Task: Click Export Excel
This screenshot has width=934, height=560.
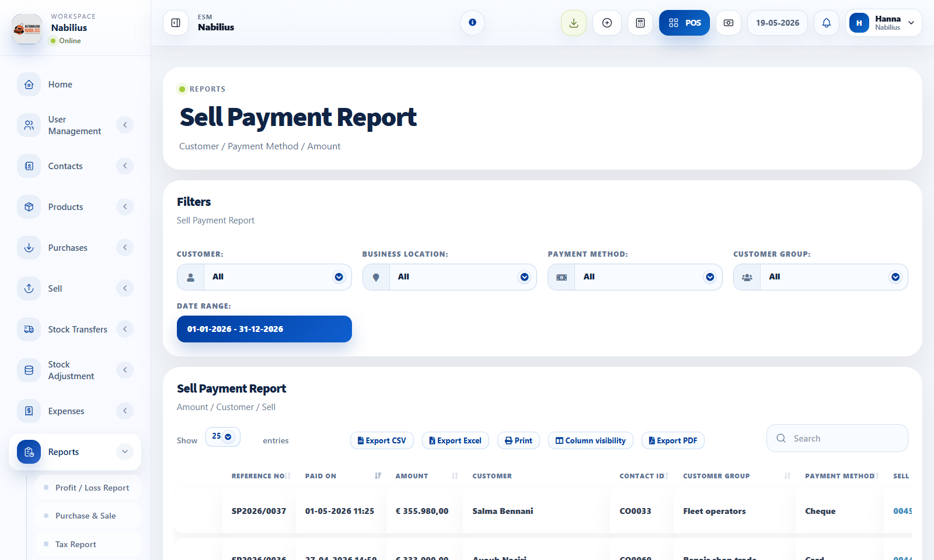Action: click(x=455, y=440)
